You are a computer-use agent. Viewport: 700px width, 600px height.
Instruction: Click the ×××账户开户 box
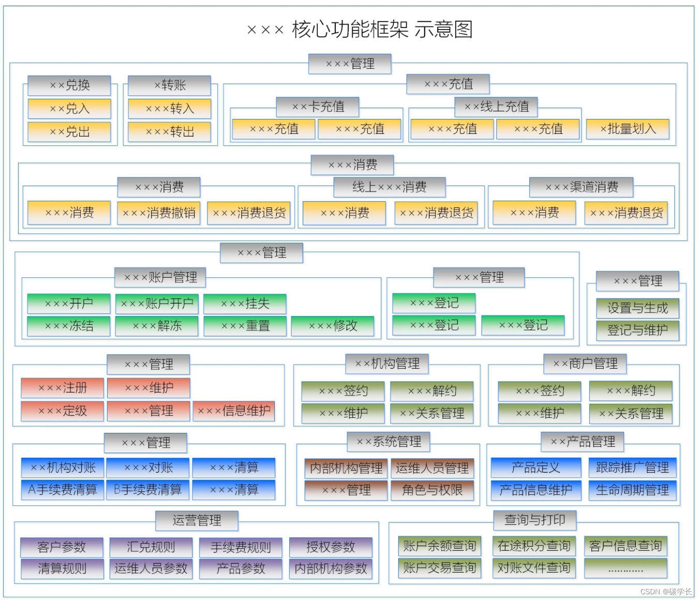(x=157, y=304)
